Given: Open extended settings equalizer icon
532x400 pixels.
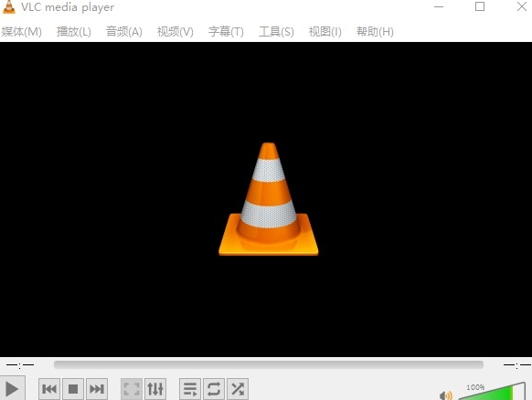Looking at the screenshot, I should pyautogui.click(x=155, y=389).
